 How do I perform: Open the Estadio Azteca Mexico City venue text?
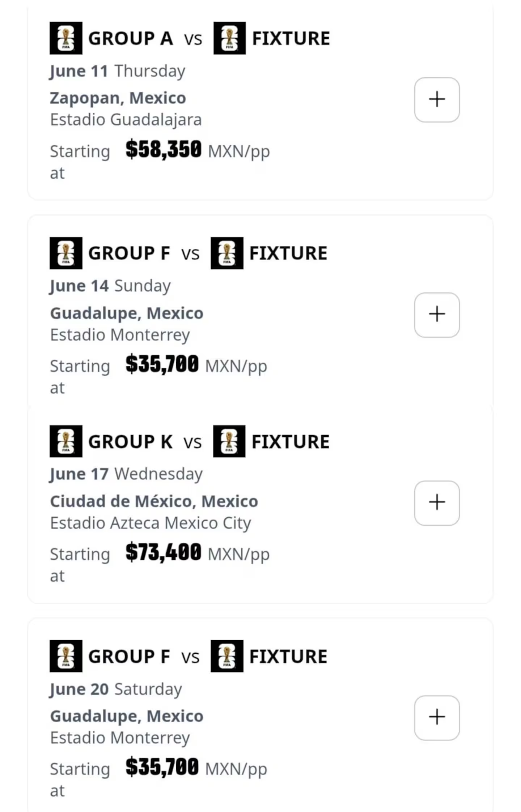(151, 523)
